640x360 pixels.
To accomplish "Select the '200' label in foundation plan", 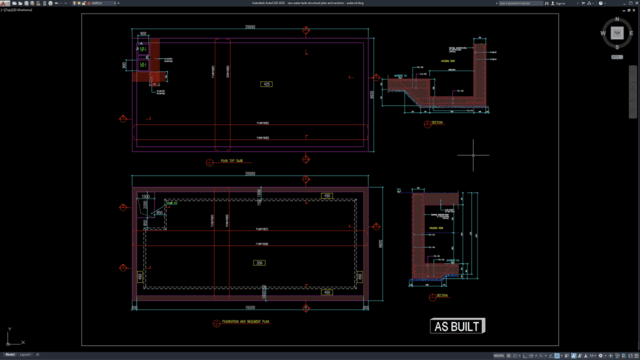I will click(x=260, y=263).
